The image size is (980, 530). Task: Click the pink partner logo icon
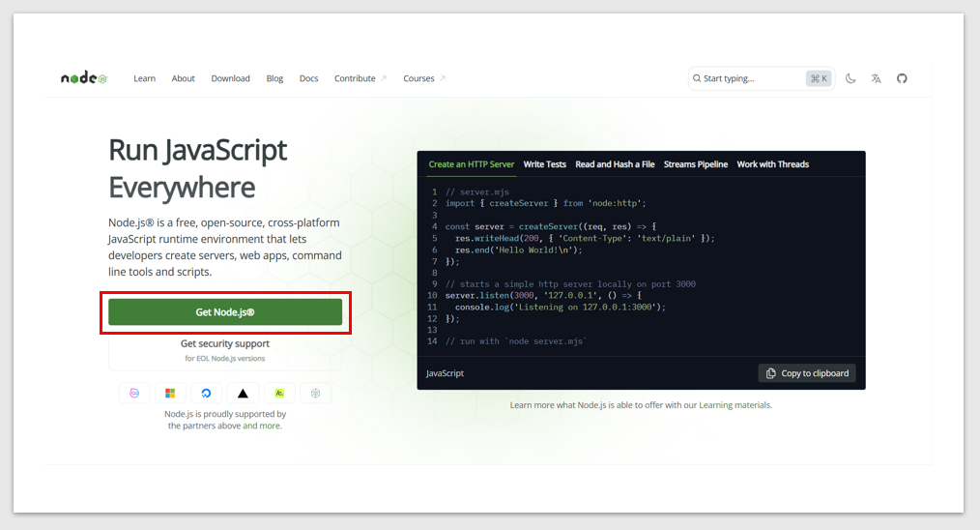[x=134, y=393]
